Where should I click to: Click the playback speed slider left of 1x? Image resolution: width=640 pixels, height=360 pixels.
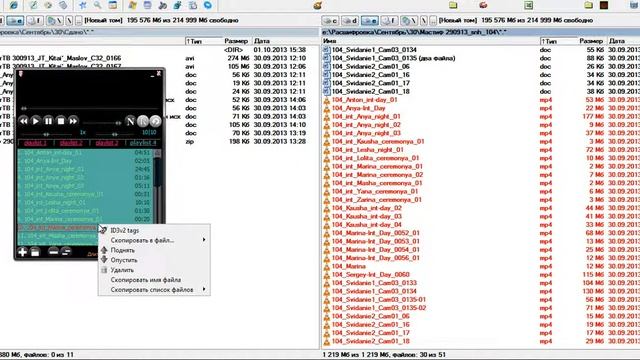point(47,134)
